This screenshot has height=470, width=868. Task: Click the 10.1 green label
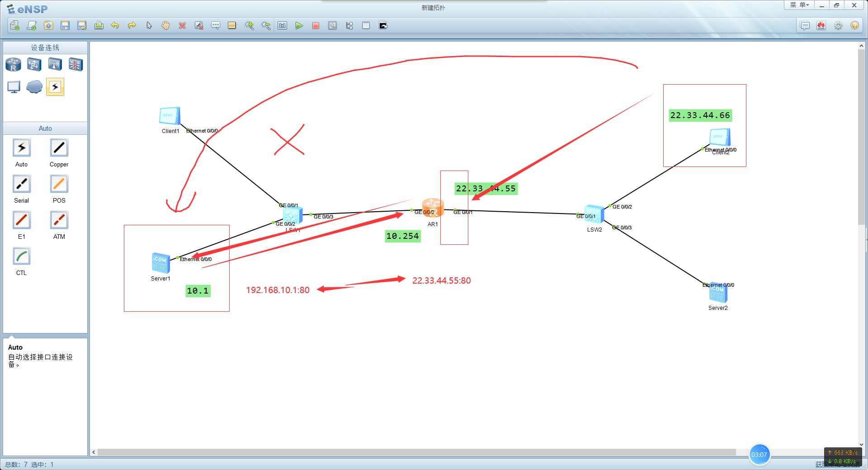[x=198, y=291]
